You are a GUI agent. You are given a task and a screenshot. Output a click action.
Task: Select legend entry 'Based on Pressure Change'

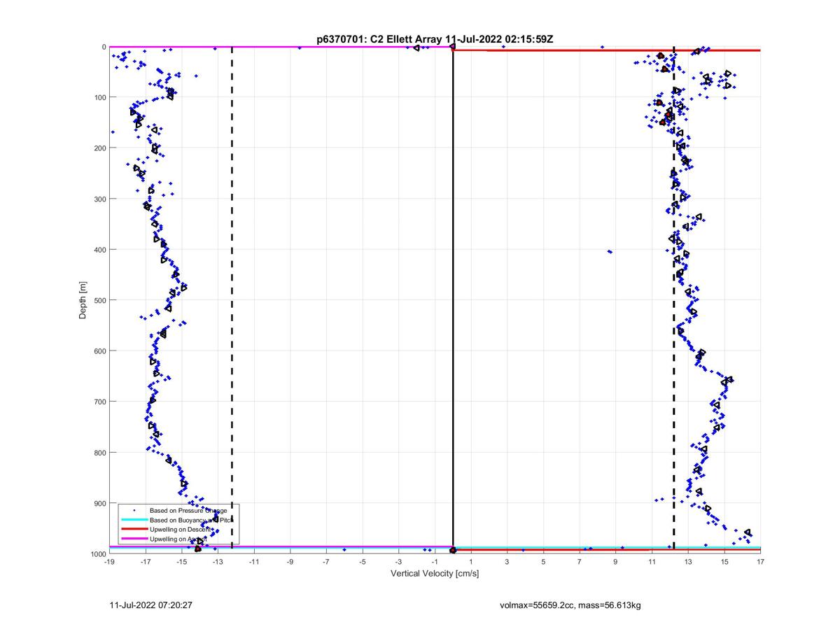pyautogui.click(x=188, y=511)
